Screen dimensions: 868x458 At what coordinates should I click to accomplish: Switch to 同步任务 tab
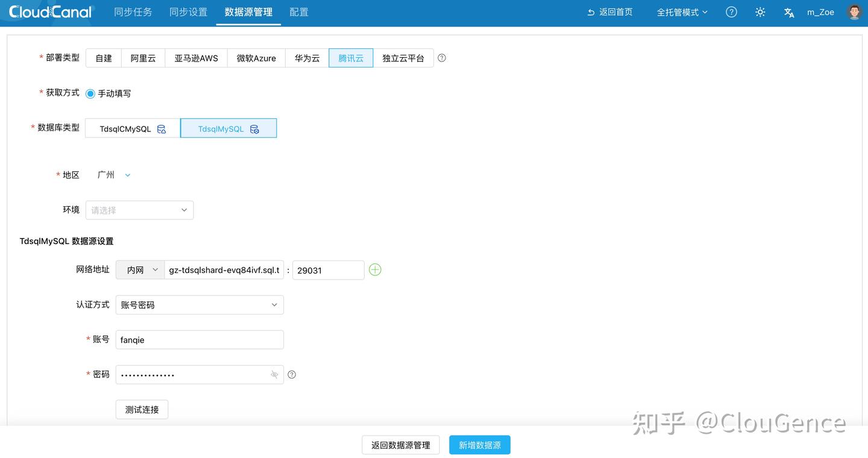click(x=133, y=12)
